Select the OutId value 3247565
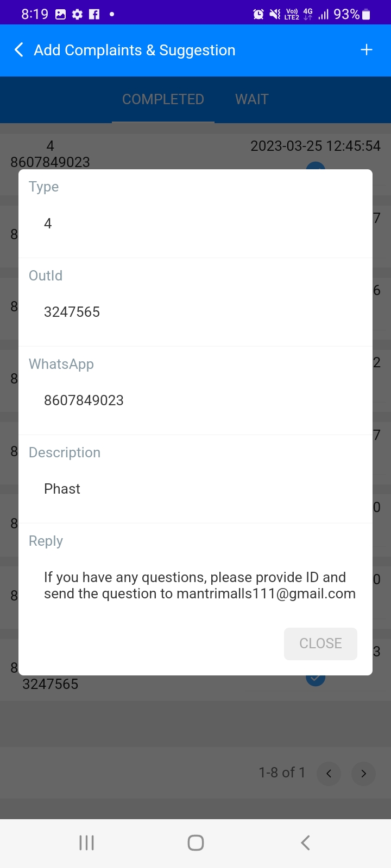The image size is (391, 868). [x=72, y=312]
